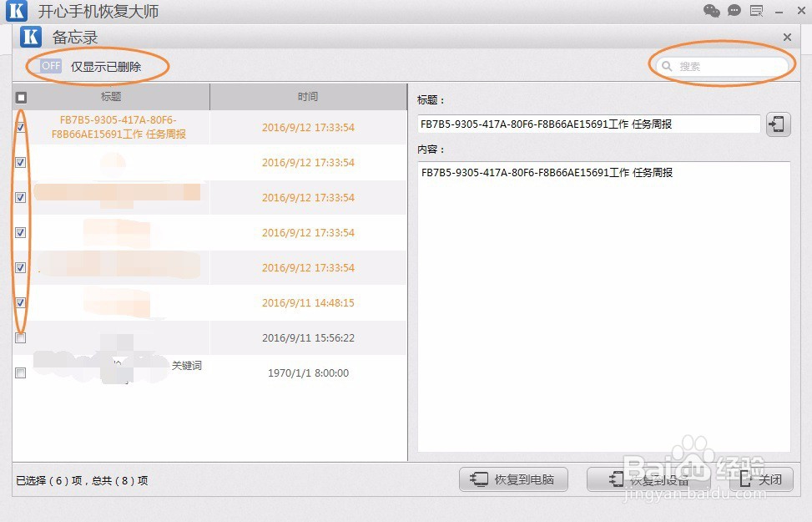
Task: Click the magnifier icon in the search box
Action: tap(667, 66)
